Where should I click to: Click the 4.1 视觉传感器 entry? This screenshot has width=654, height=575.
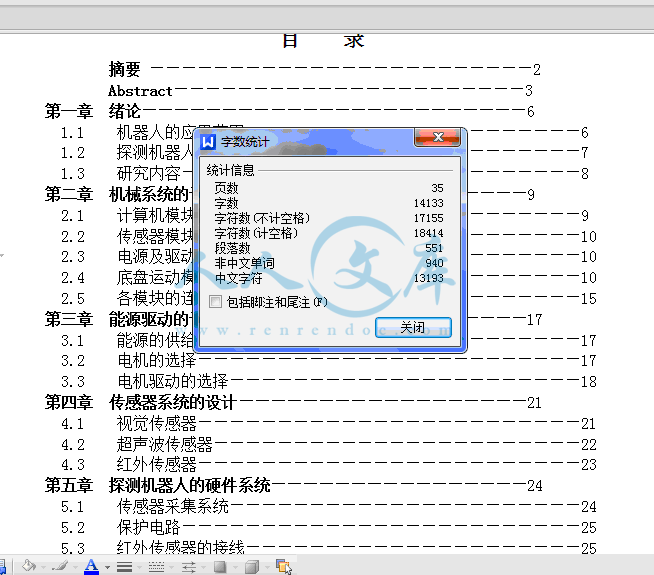128,424
